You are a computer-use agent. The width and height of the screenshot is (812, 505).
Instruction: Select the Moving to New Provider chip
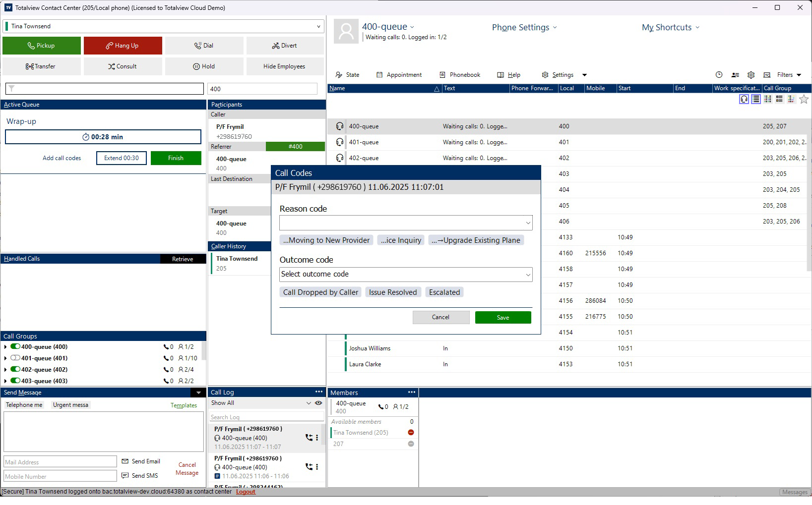pyautogui.click(x=326, y=240)
